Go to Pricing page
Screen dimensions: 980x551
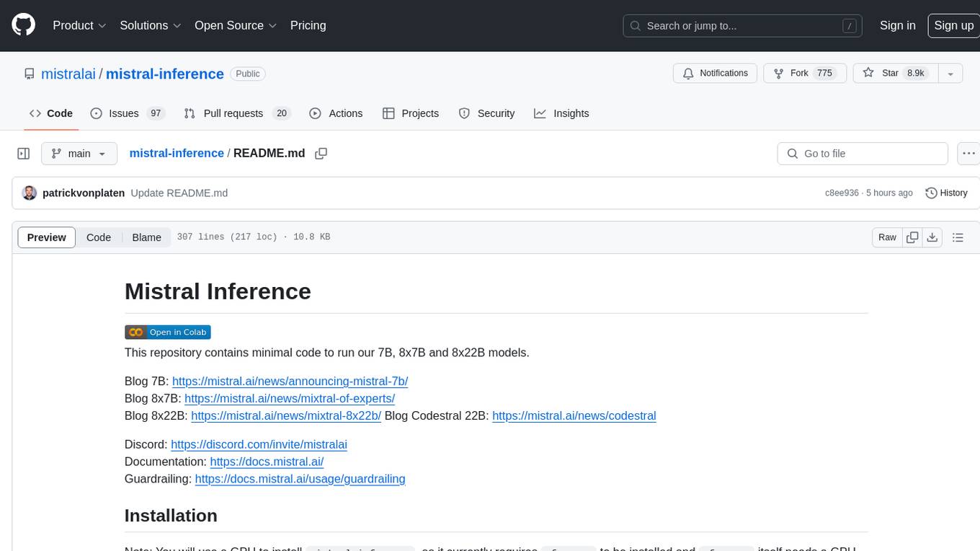pyautogui.click(x=308, y=25)
